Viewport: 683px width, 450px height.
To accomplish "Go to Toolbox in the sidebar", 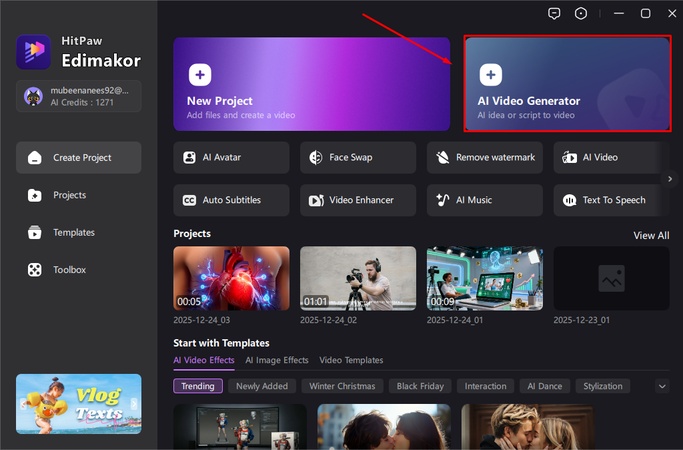I will tap(69, 270).
